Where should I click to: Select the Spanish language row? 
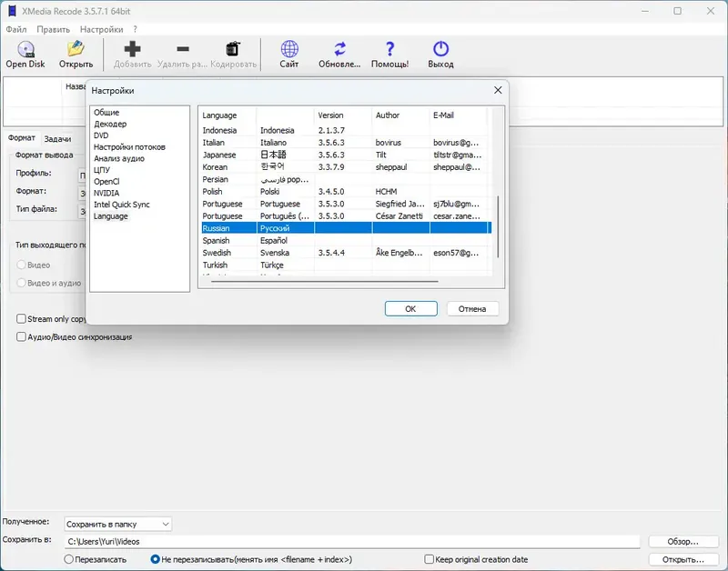click(346, 240)
